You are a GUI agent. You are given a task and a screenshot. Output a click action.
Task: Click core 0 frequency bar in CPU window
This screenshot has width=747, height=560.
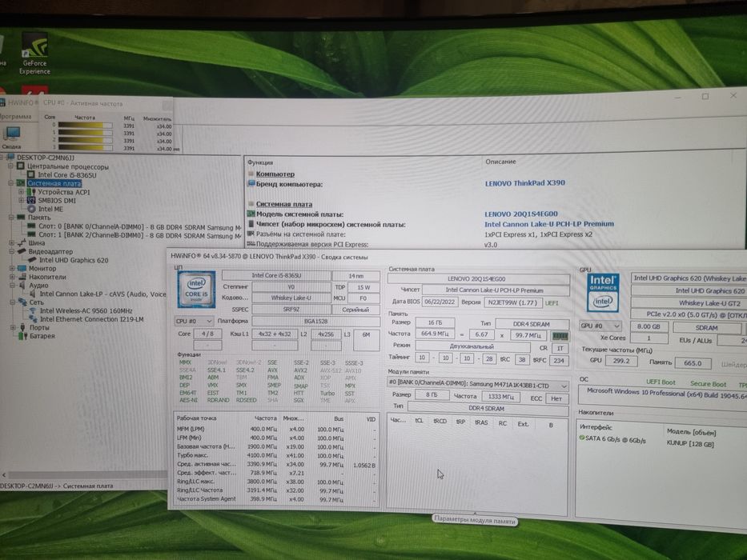85,126
